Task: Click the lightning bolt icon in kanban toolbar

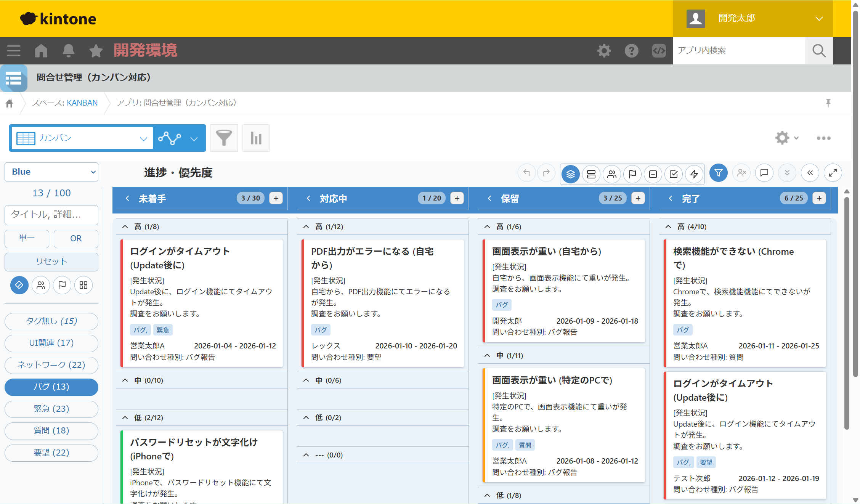Action: pyautogui.click(x=694, y=174)
